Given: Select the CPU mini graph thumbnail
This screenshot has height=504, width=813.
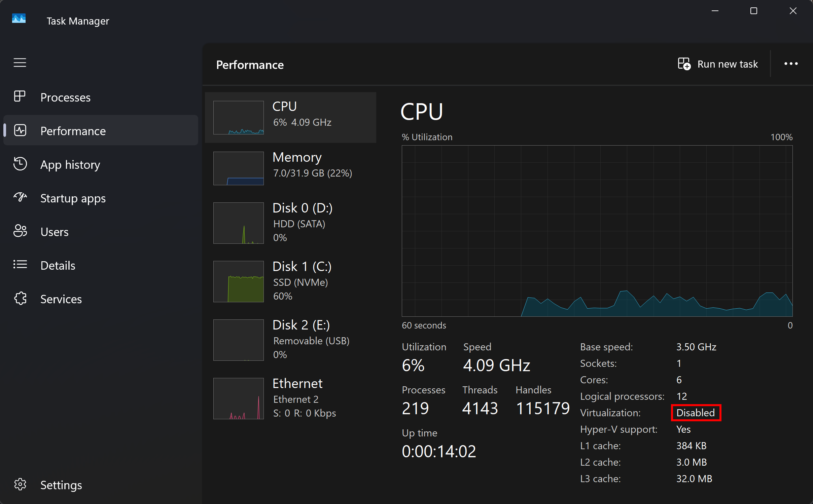Looking at the screenshot, I should (239, 118).
